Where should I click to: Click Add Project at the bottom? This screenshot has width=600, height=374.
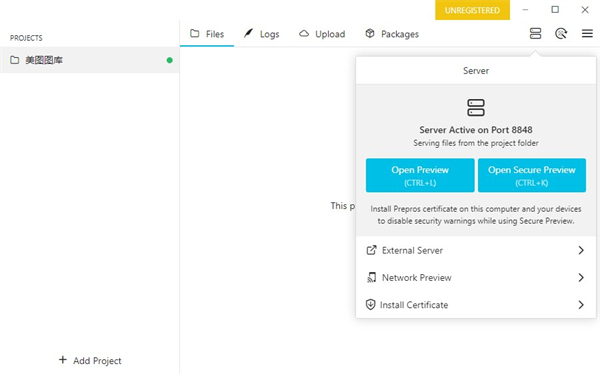[x=90, y=361]
